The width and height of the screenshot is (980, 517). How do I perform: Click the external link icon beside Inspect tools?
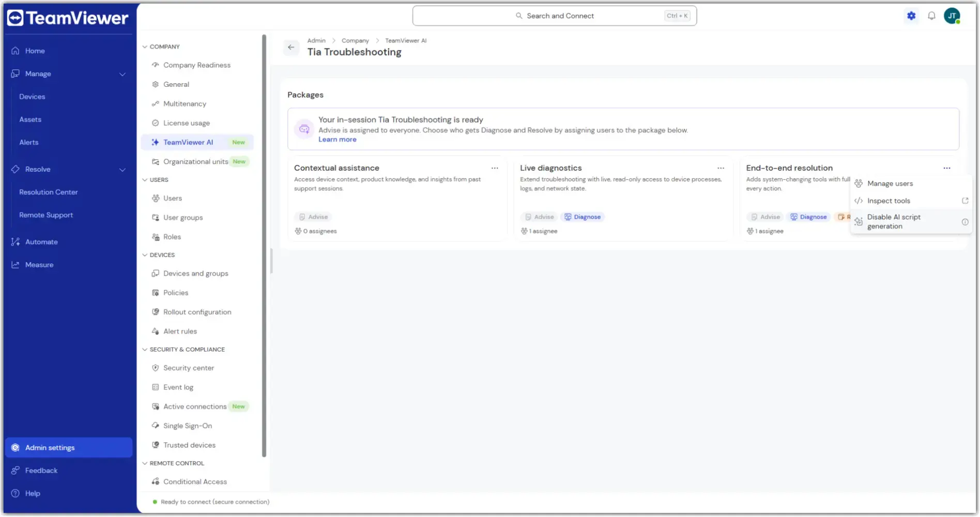coord(964,201)
